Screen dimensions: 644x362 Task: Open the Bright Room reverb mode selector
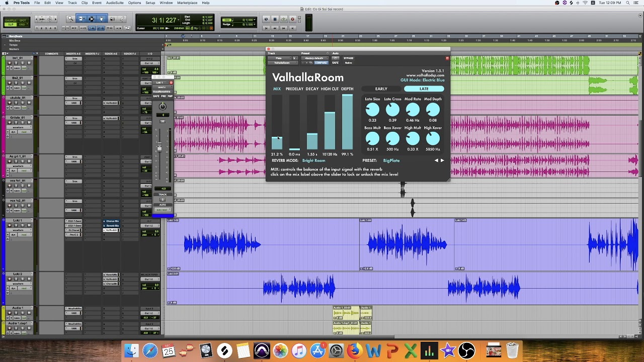pos(313,160)
